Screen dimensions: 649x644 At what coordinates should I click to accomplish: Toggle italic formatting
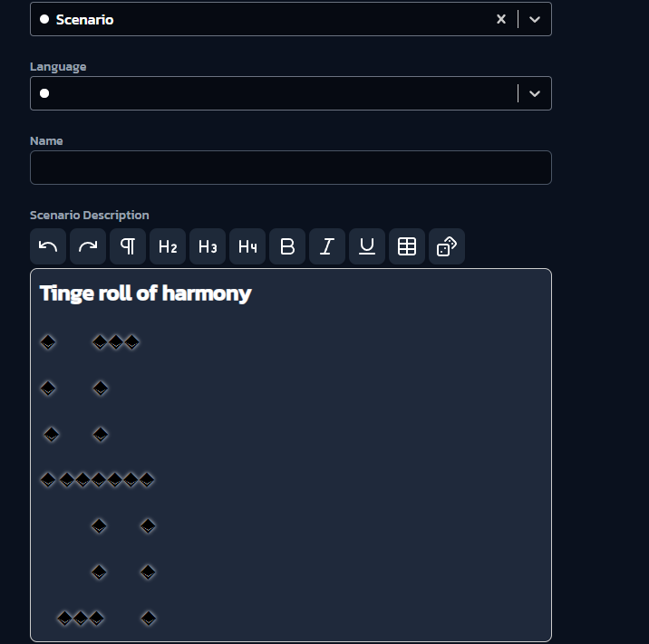pyautogui.click(x=327, y=246)
